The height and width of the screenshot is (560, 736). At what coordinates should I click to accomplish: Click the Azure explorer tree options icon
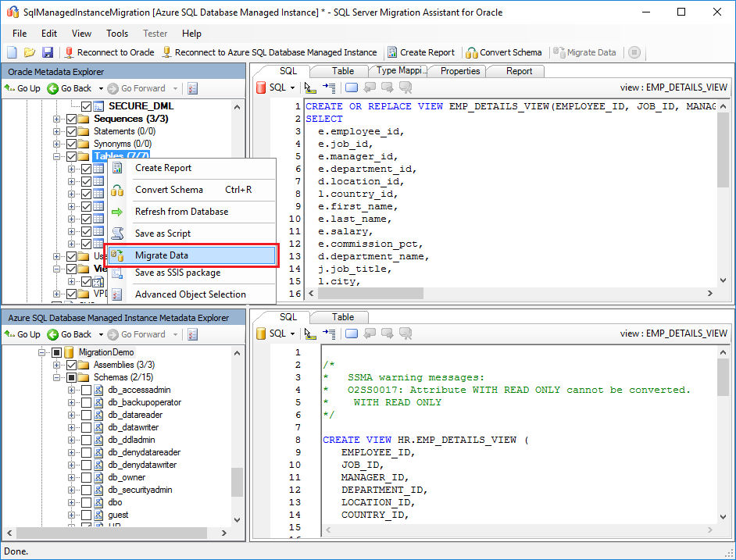(192, 334)
